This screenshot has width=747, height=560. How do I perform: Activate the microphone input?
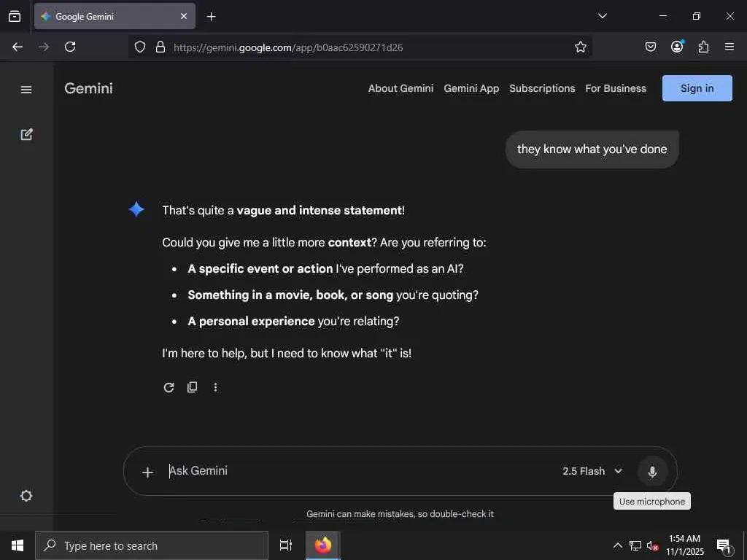point(652,472)
